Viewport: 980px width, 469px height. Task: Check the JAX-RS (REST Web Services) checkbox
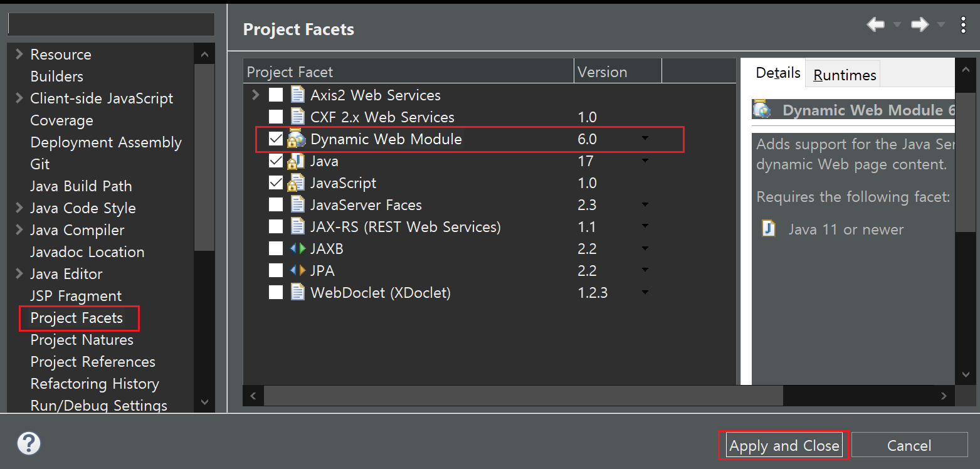[276, 227]
